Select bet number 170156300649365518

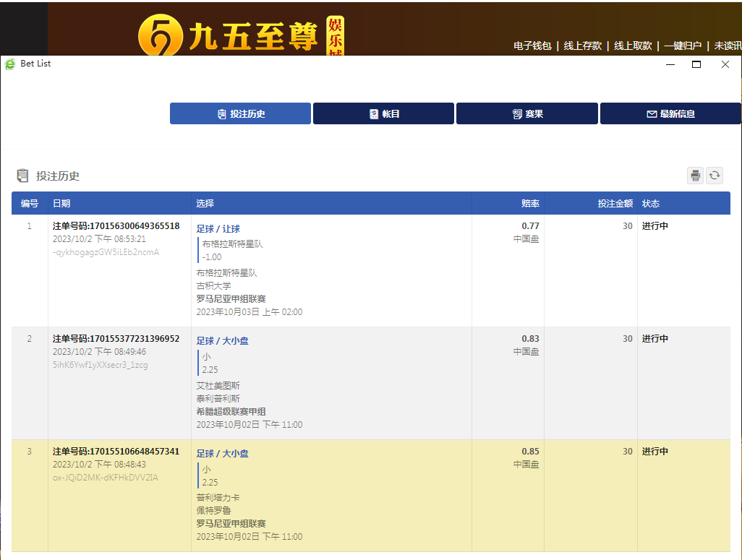pyautogui.click(x=116, y=226)
